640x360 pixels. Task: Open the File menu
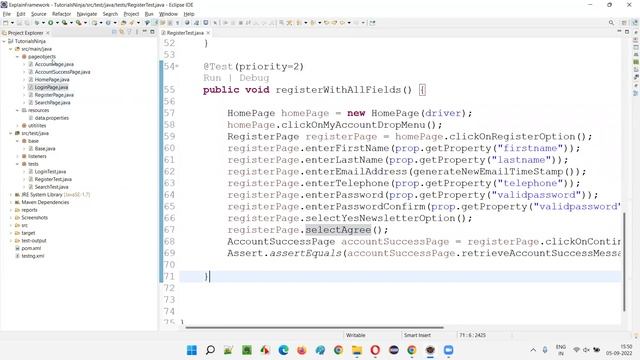coord(7,14)
